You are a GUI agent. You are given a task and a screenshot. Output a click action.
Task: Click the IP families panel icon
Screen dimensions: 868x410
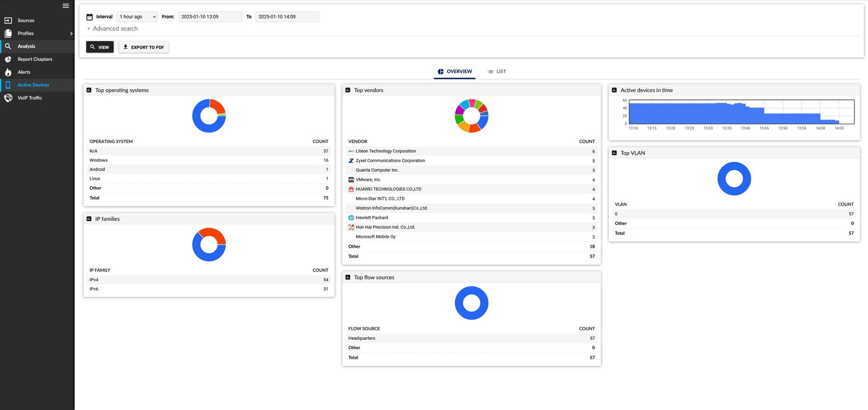[x=89, y=219]
